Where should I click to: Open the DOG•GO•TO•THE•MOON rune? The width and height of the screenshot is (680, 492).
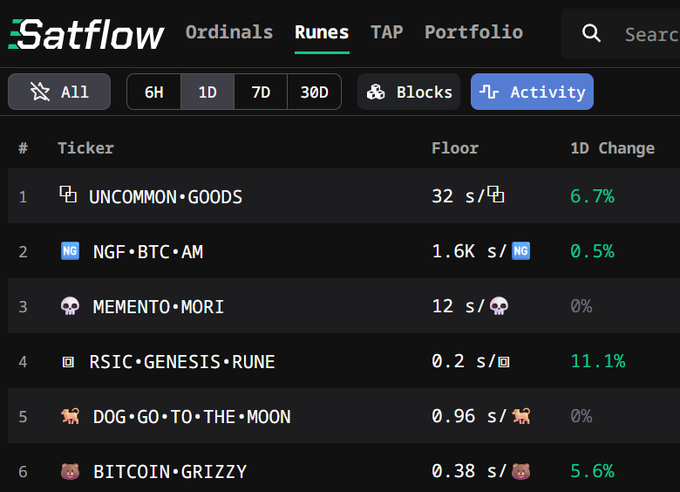[x=192, y=417]
